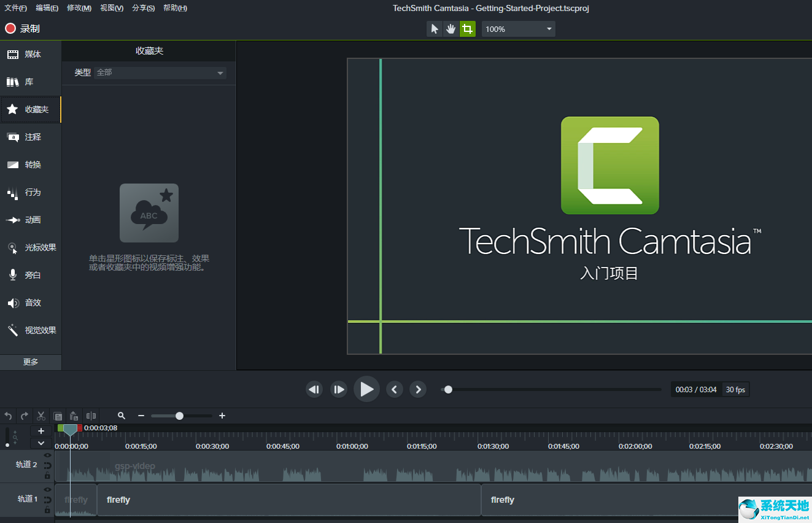This screenshot has width=812, height=523.
Task: Click the Undo arrow
Action: 8,416
